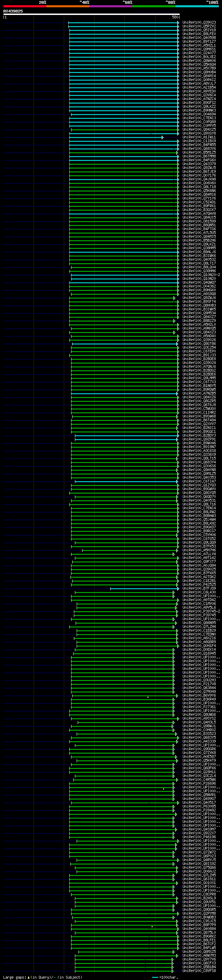Select the last hit UniRef100_C8VFS8
Viewport: 222px width, 980px height.
point(199,971)
